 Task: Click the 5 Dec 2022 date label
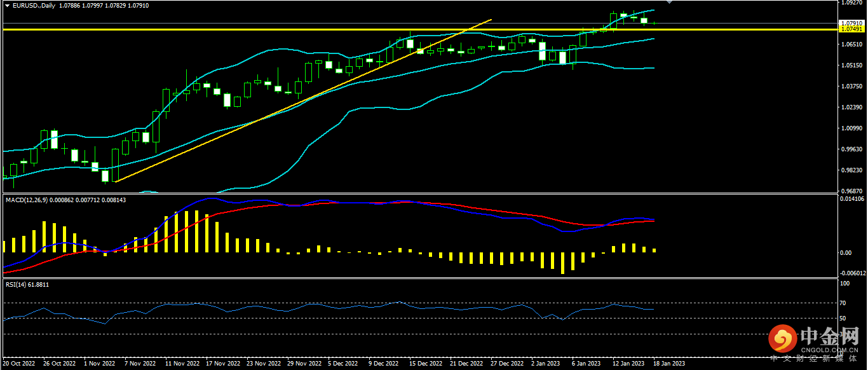pyautogui.click(x=342, y=364)
